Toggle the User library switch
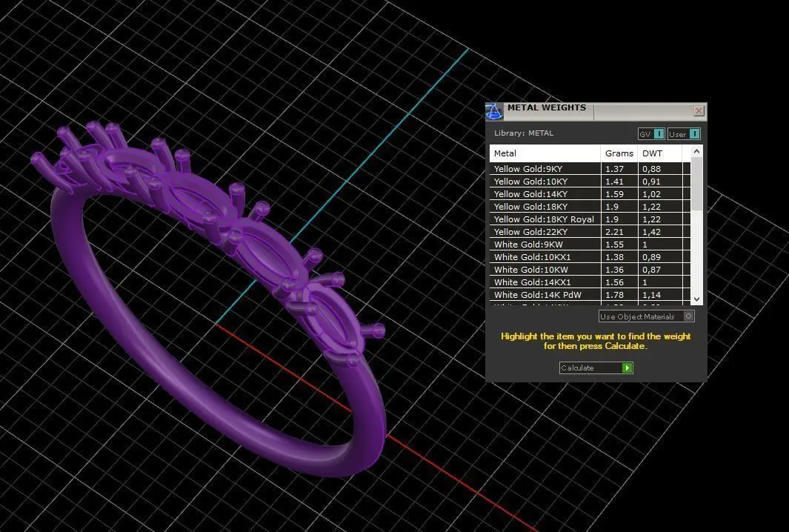The height and width of the screenshot is (532, 789). 684,134
